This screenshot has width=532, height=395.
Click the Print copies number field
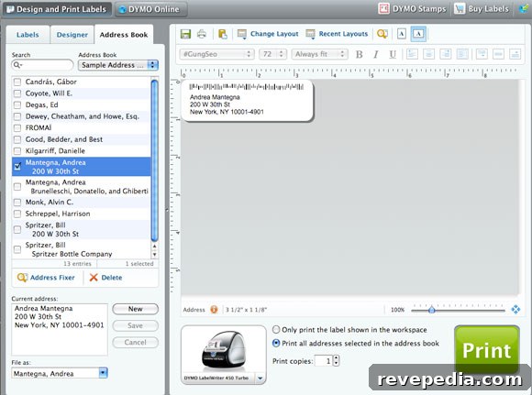[x=324, y=361]
